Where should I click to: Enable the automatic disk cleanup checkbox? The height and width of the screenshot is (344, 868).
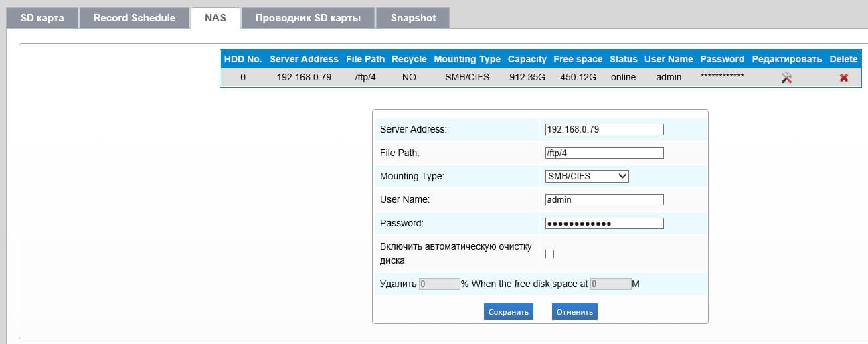click(549, 254)
